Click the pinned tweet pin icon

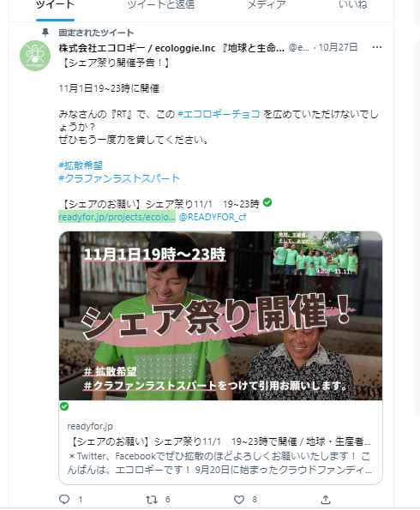(45, 33)
